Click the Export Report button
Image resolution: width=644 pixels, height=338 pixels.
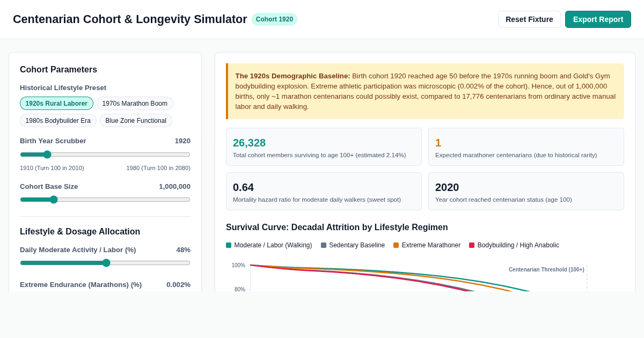tap(598, 19)
